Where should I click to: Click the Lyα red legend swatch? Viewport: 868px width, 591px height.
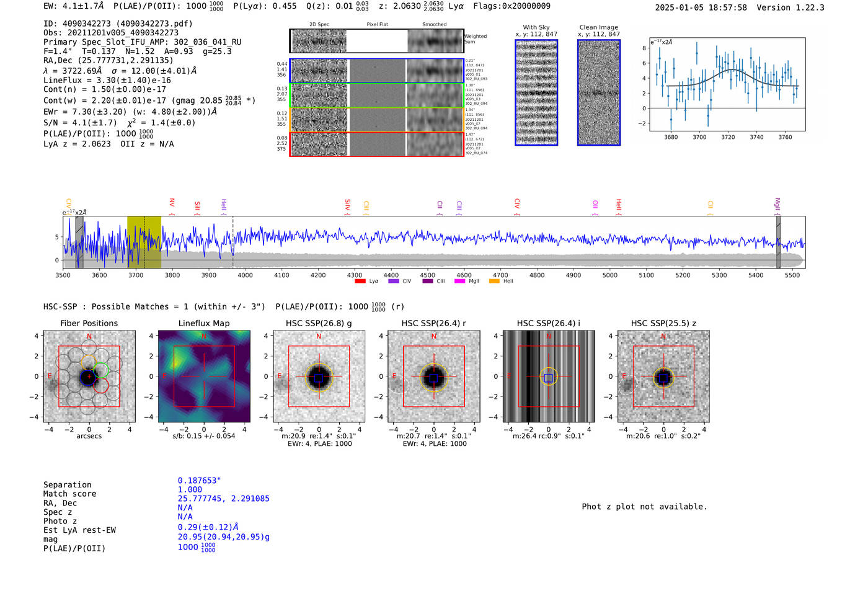360,281
